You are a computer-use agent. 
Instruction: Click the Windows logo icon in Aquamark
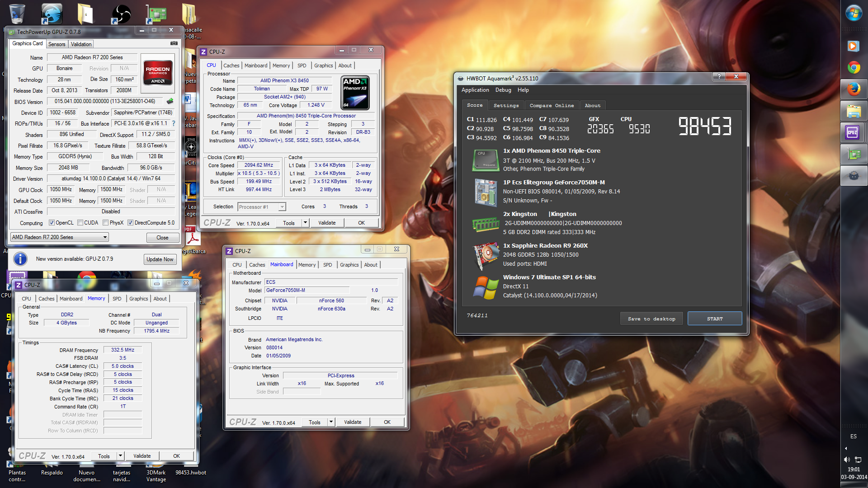[486, 287]
